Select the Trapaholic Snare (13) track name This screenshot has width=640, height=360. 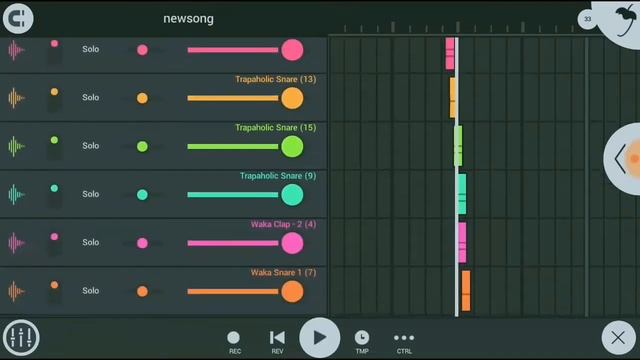276,79
